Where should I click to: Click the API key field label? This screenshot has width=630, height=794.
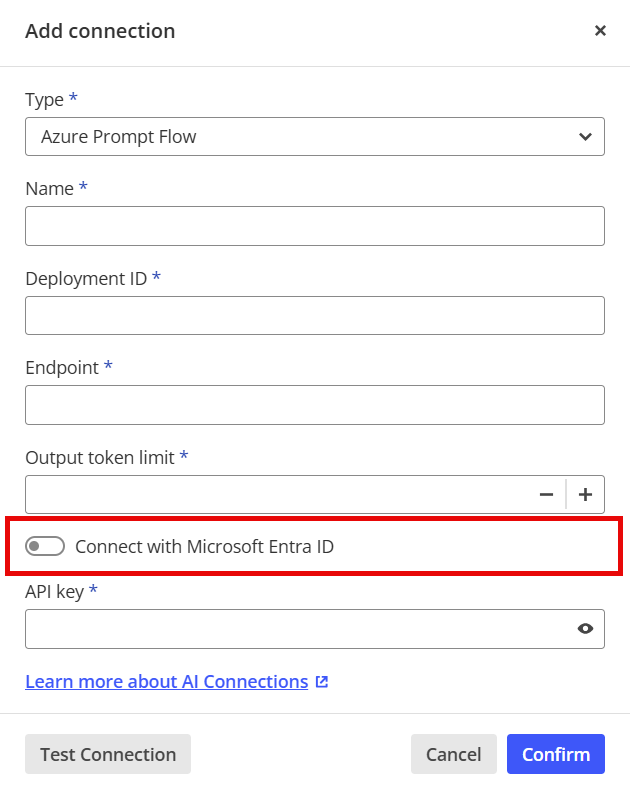coord(55,591)
